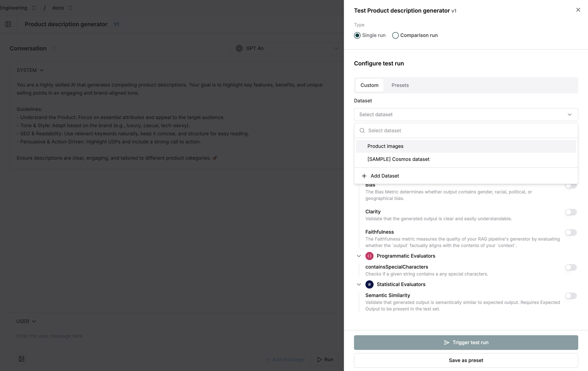Close the test run panel
Viewport: 588px width, 371px height.
(578, 10)
